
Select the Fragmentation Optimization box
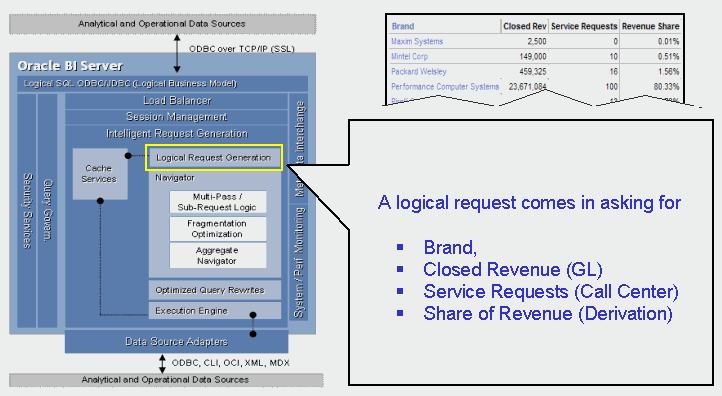pos(218,229)
